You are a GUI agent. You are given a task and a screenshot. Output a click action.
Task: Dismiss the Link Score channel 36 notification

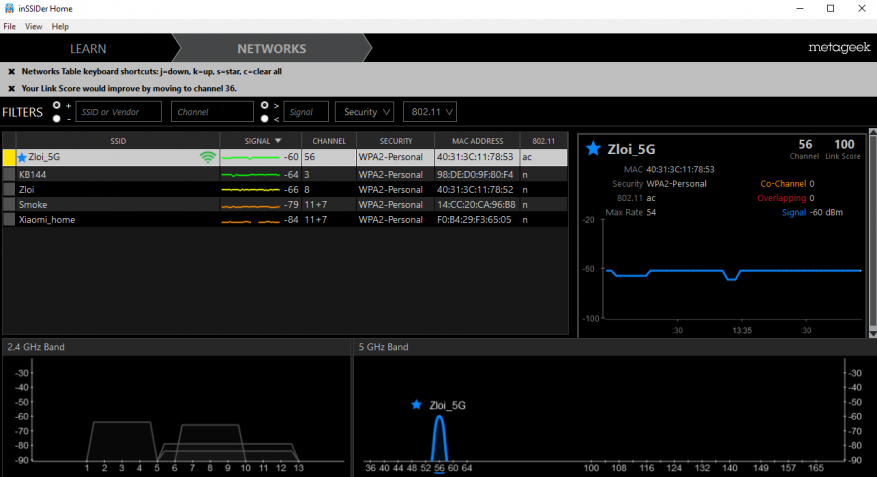point(11,88)
